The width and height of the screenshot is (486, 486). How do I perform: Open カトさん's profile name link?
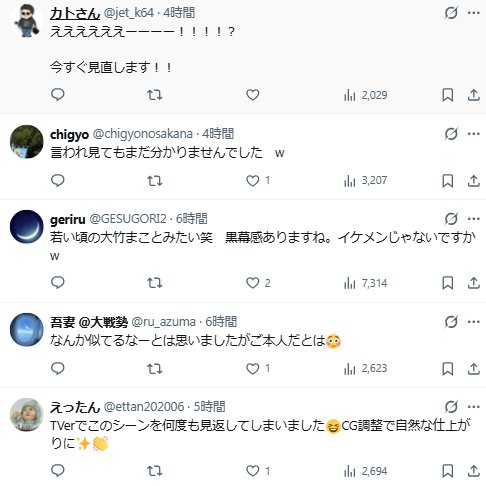point(75,13)
